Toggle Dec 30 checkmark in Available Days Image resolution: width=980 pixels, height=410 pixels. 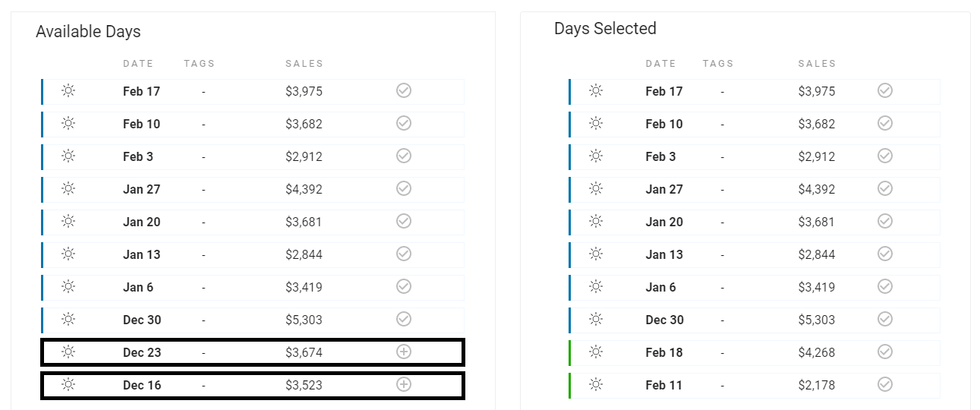pos(404,319)
